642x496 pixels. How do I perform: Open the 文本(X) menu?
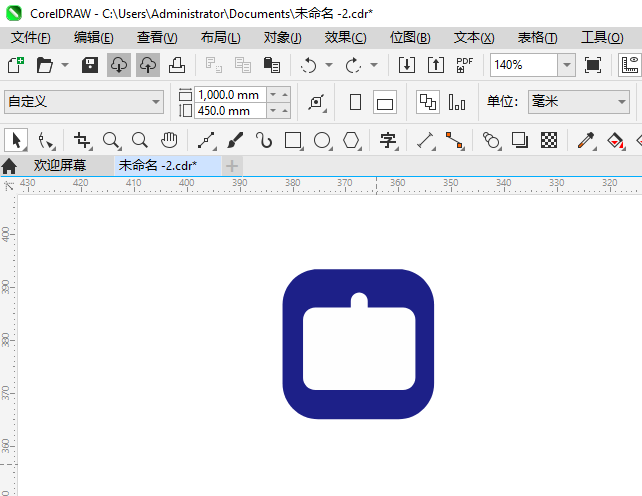[x=474, y=38]
